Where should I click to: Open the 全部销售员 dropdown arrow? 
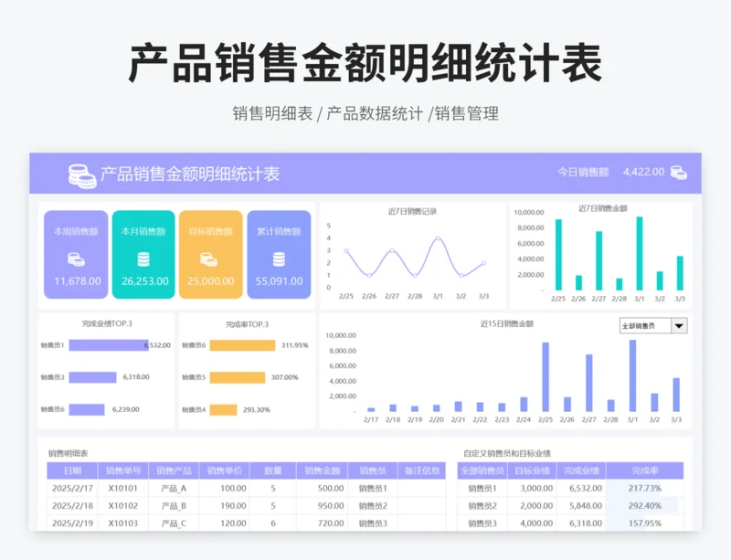pyautogui.click(x=679, y=325)
